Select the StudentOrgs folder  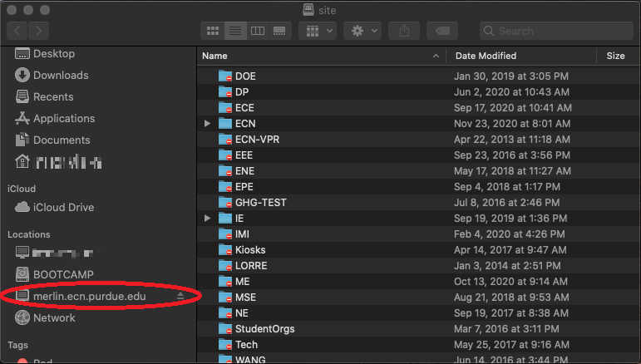(x=264, y=329)
